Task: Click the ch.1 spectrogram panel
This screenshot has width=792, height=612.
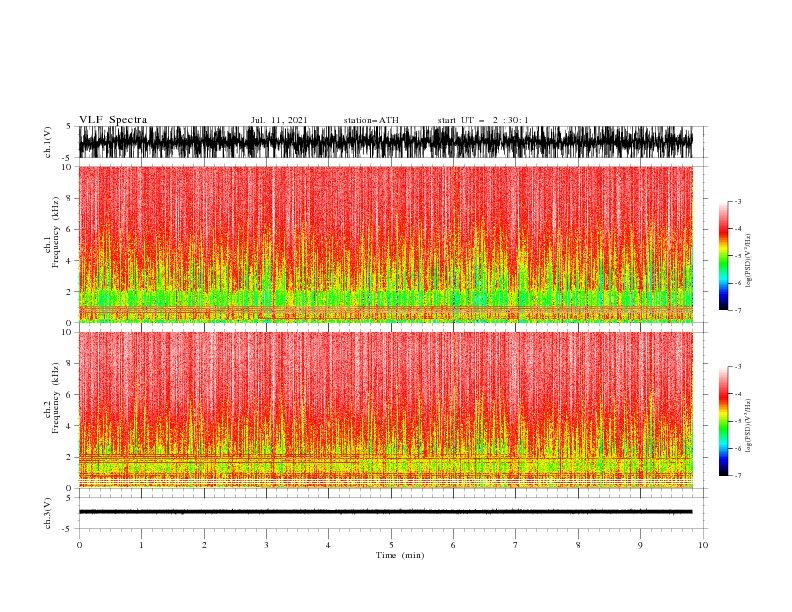Action: pos(385,244)
